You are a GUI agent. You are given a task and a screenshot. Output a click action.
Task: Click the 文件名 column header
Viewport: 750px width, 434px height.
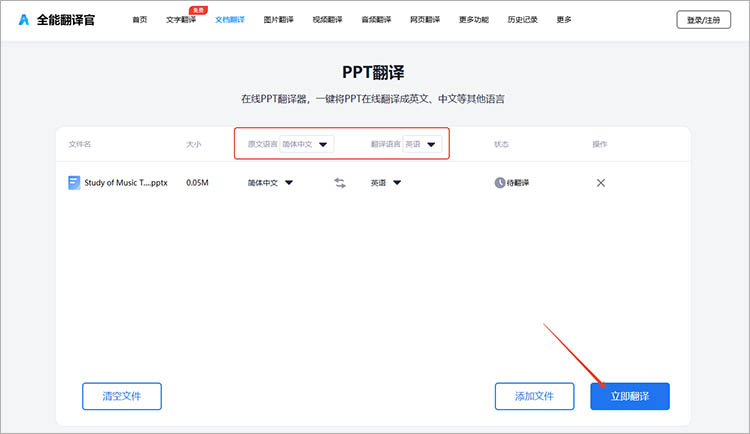click(x=79, y=144)
